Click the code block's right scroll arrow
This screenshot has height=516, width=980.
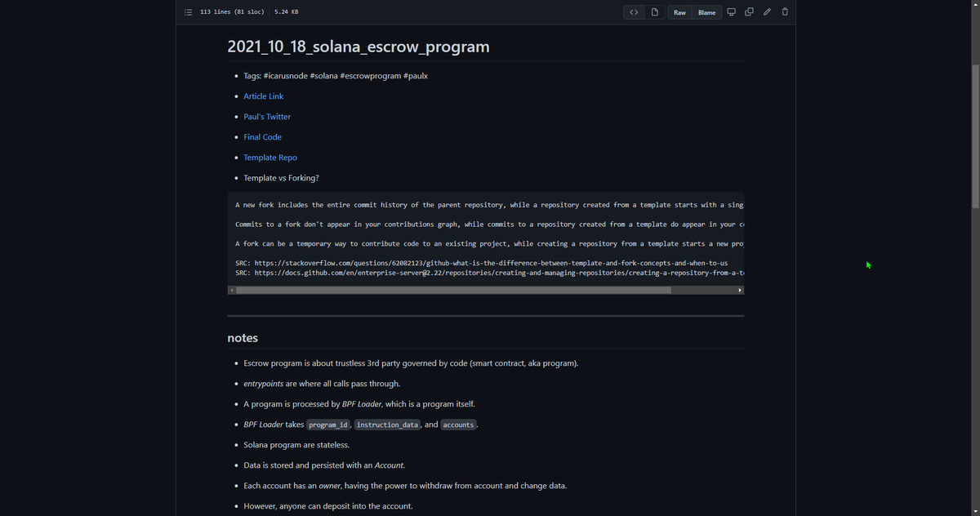(740, 290)
